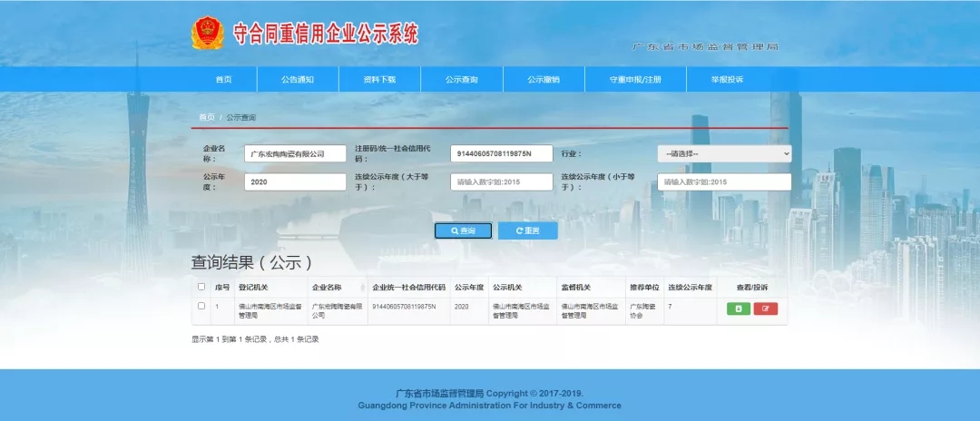Click the 首页 breadcrumb link
Image resolution: width=980 pixels, height=421 pixels.
[x=207, y=118]
